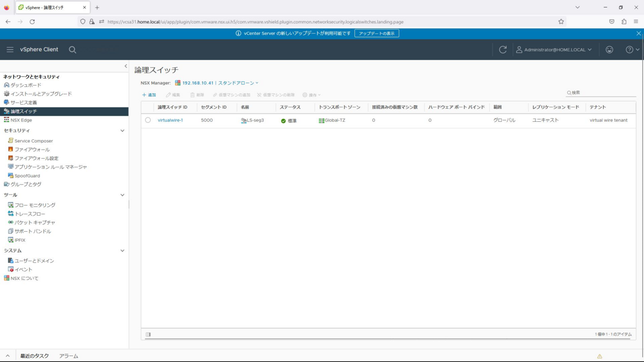Image resolution: width=644 pixels, height=362 pixels.
Task: Dismiss the vCenter update notification banner
Action: (x=639, y=33)
